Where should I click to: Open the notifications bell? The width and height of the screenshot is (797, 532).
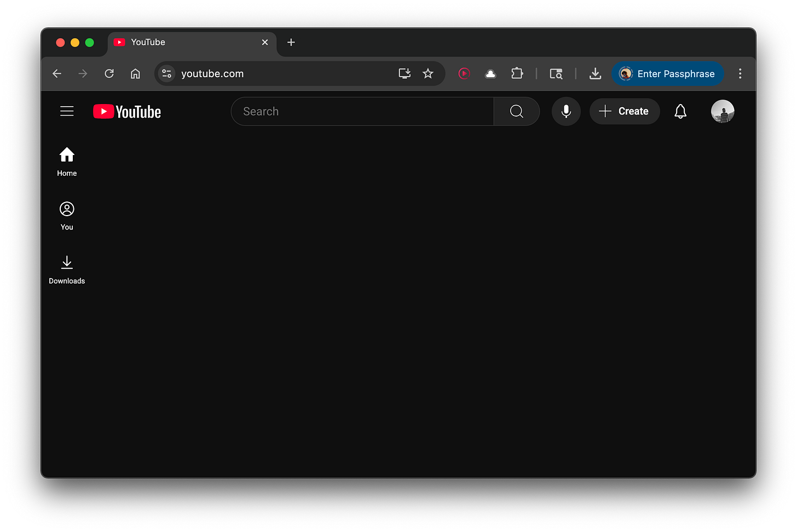point(680,112)
